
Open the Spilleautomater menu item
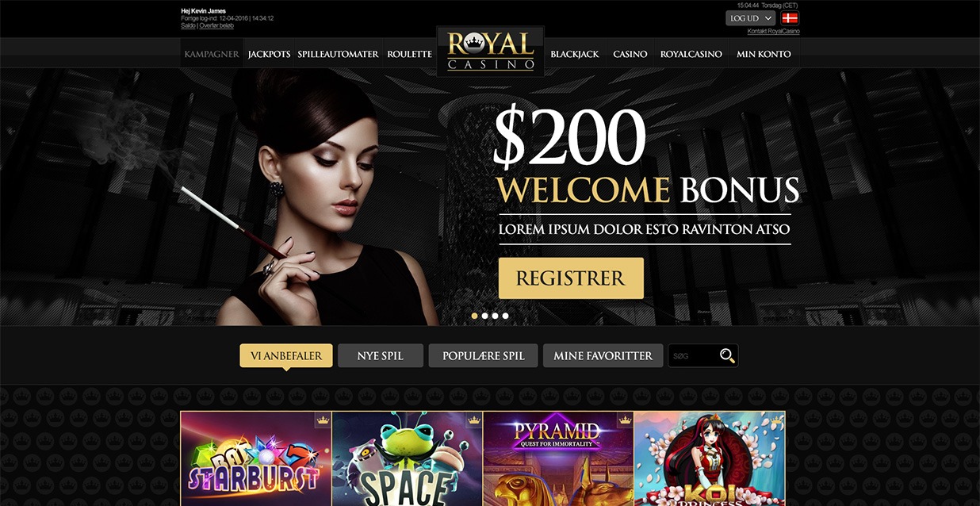(339, 54)
